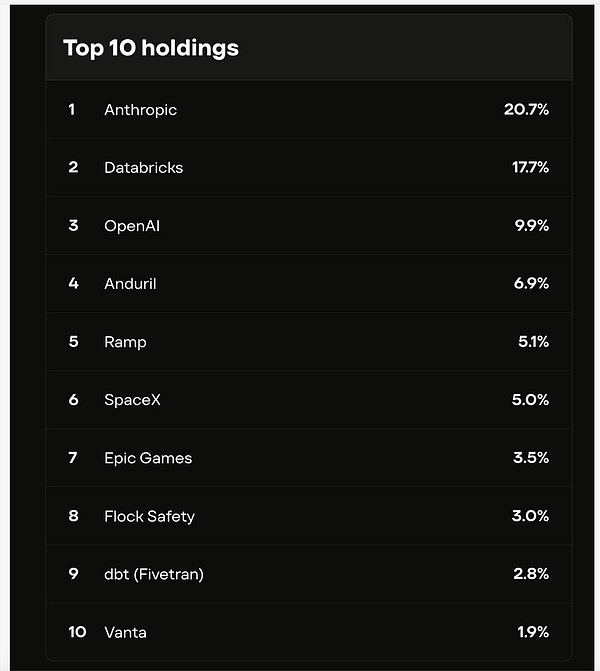The width and height of the screenshot is (600, 671).
Task: Click the 3.5% Epic Games percentage
Action: point(532,458)
